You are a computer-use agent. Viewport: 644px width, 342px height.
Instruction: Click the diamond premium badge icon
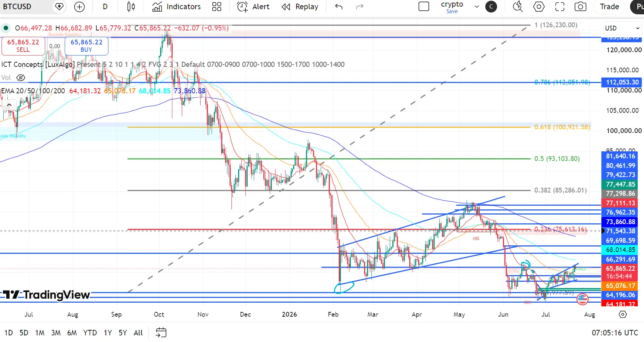tap(59, 7)
